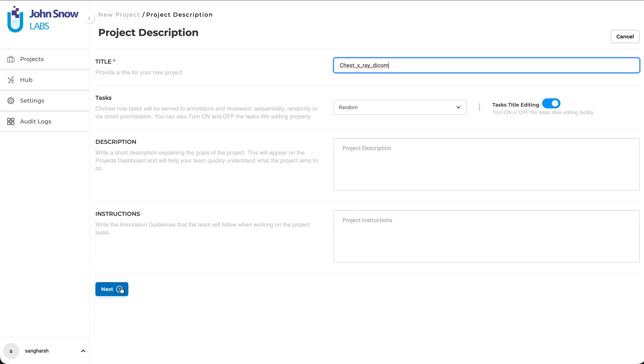This screenshot has height=364, width=644.
Task: Click the Tasks section heading
Action: click(x=103, y=98)
